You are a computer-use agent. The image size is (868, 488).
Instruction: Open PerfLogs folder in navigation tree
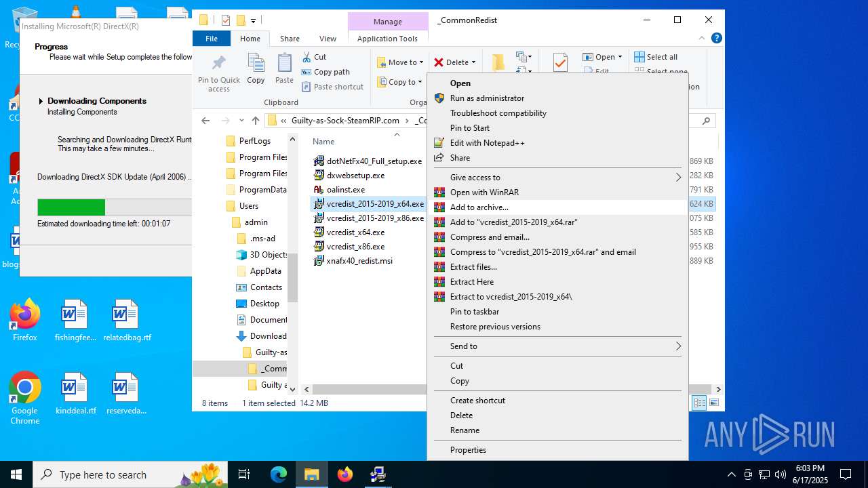pos(248,141)
